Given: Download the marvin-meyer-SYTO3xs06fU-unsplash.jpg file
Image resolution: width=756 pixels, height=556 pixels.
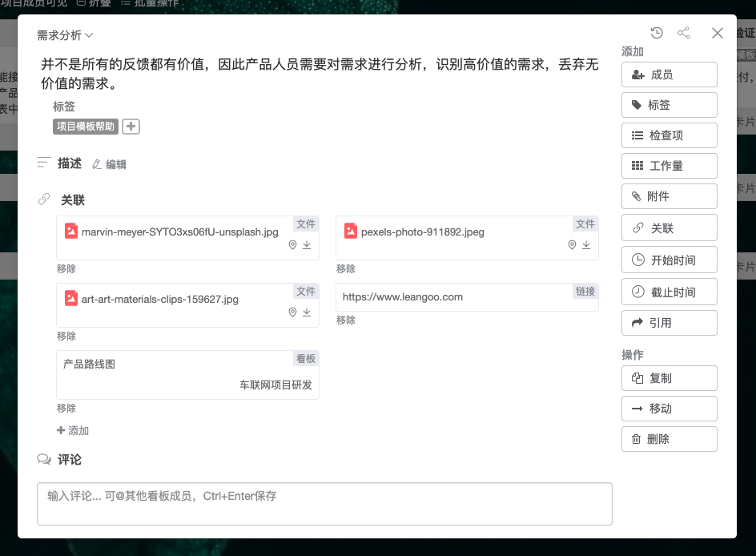Looking at the screenshot, I should (x=307, y=245).
